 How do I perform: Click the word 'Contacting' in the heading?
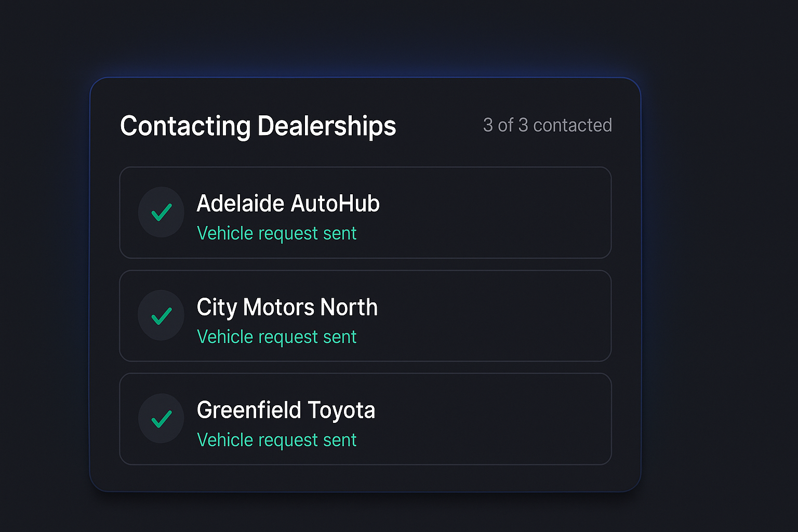pyautogui.click(x=185, y=126)
